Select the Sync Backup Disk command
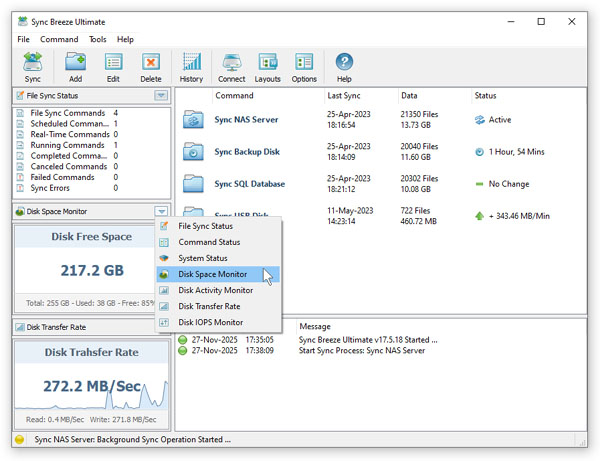 point(247,151)
